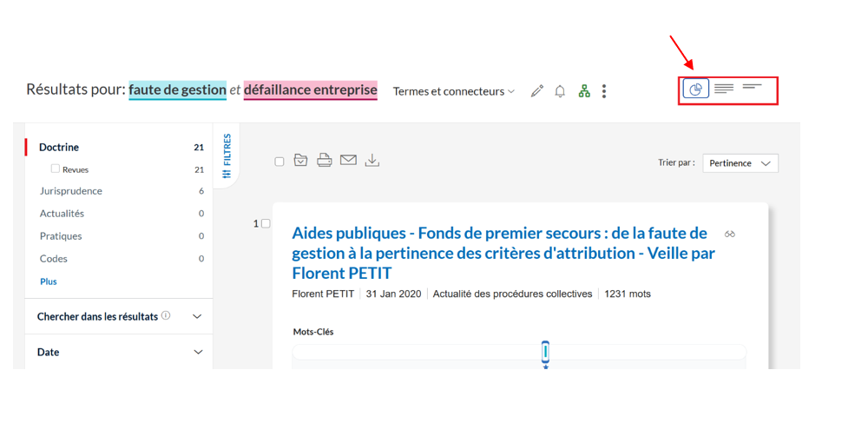Expand Chercher dans les résultats section

119,317
